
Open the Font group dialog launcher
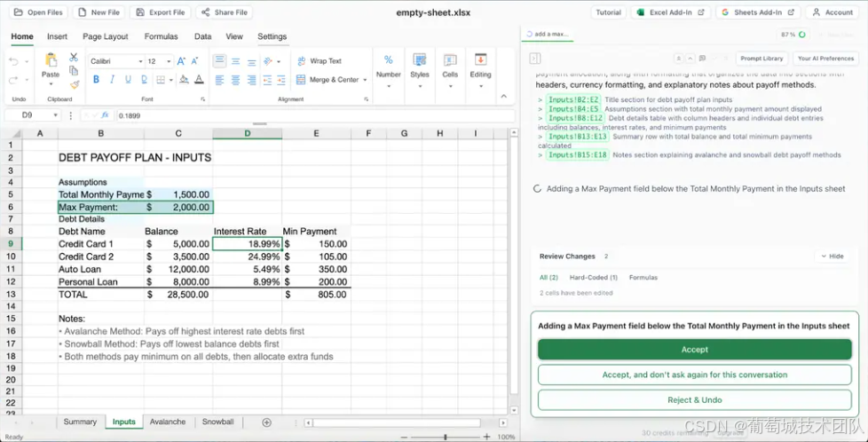point(203,99)
